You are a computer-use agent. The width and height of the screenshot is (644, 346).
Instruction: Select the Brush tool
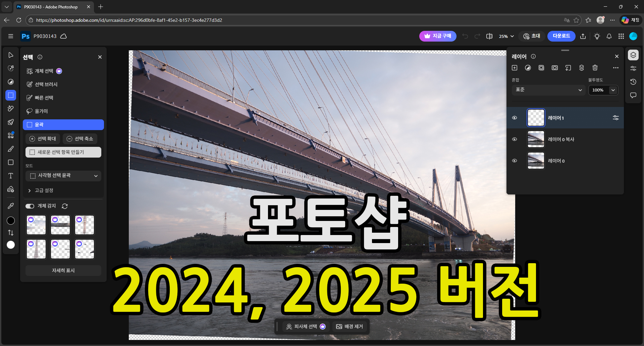[11, 149]
